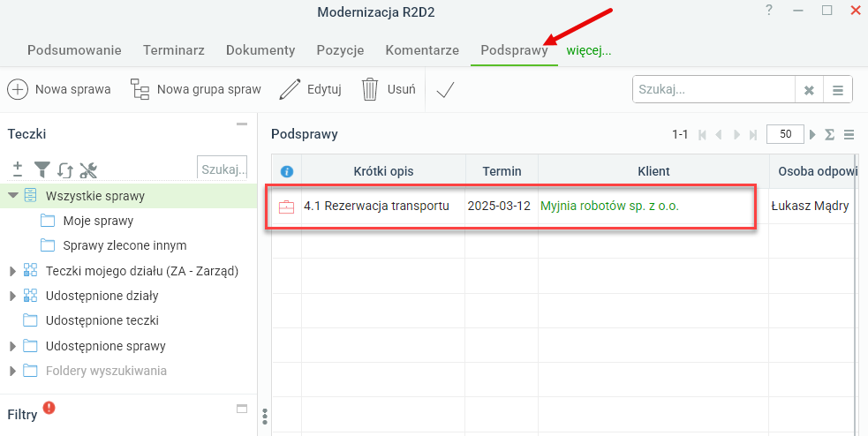Switch to the Pozycje tab
The image size is (868, 436).
(341, 50)
